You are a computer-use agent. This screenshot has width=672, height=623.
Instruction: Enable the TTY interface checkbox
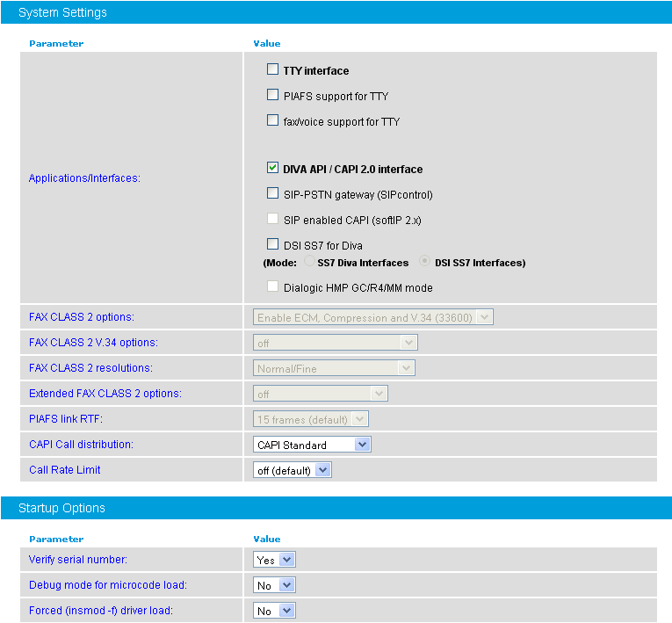272,70
